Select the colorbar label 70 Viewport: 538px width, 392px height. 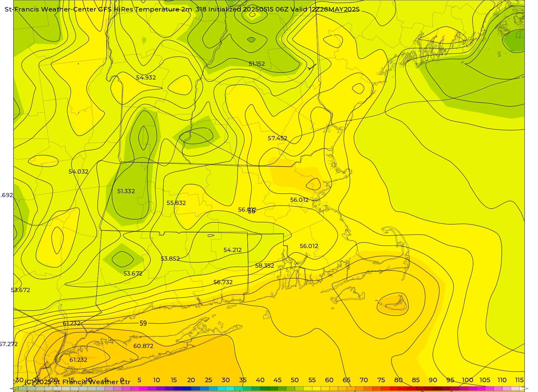pyautogui.click(x=364, y=380)
